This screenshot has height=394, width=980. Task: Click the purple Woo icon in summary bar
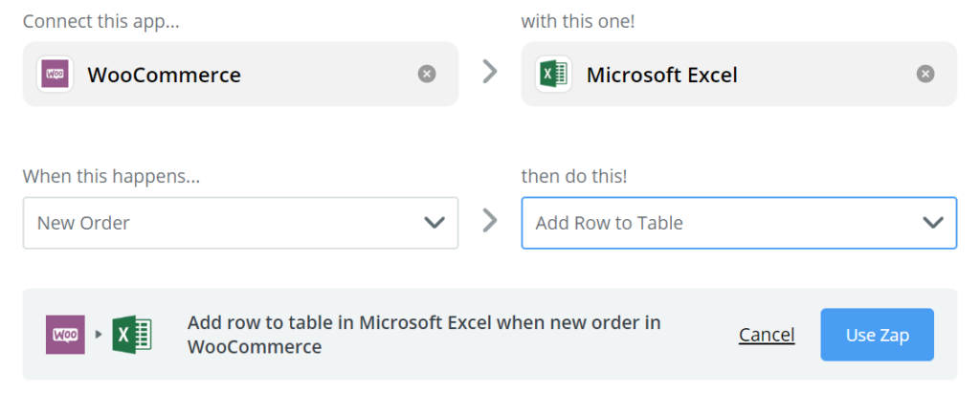(65, 335)
